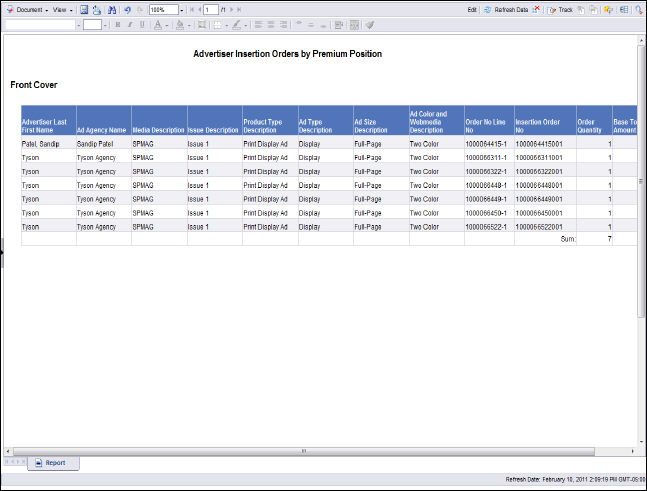Image resolution: width=647 pixels, height=491 pixels.
Task: Click the Track button
Action: click(565, 9)
